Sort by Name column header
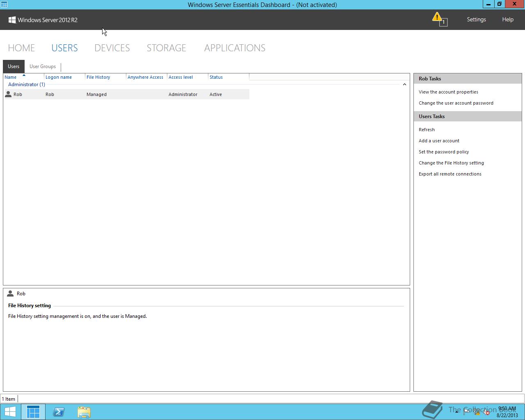The image size is (525, 420). pos(24,77)
